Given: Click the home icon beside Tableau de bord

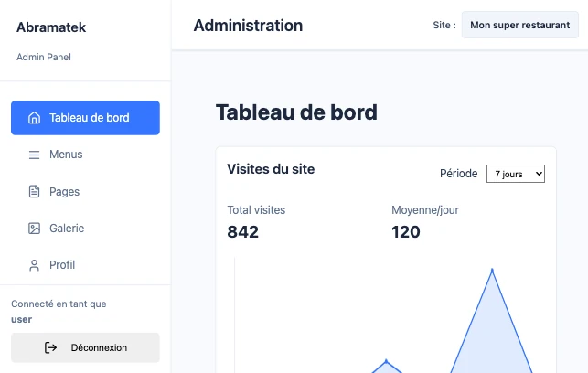Looking at the screenshot, I should coord(35,118).
